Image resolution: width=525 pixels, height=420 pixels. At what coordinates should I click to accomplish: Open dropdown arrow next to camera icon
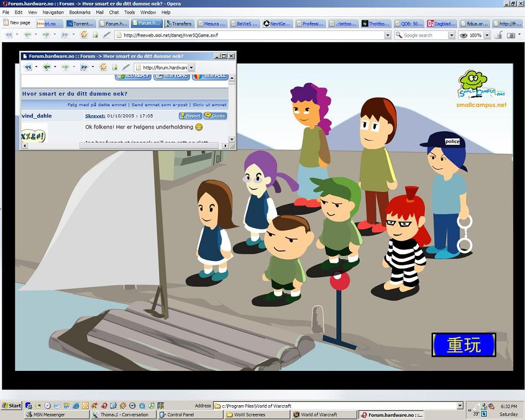(520, 35)
